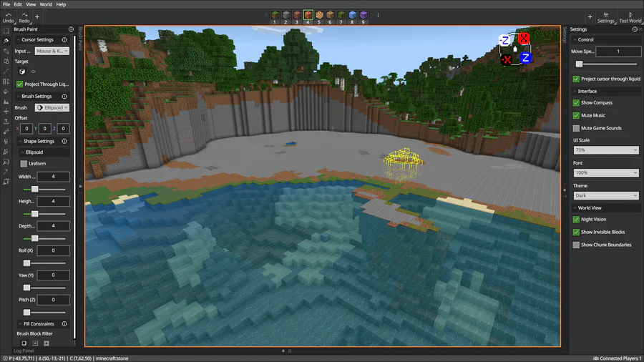Click the Undo button
Viewport: 644px width, 362px height.
point(8,18)
